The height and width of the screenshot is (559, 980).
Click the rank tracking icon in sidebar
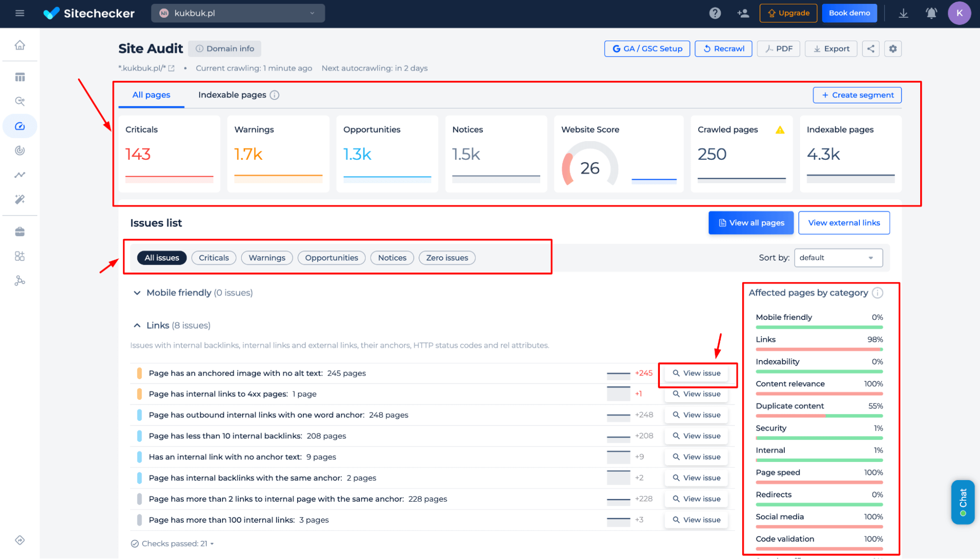tap(20, 175)
